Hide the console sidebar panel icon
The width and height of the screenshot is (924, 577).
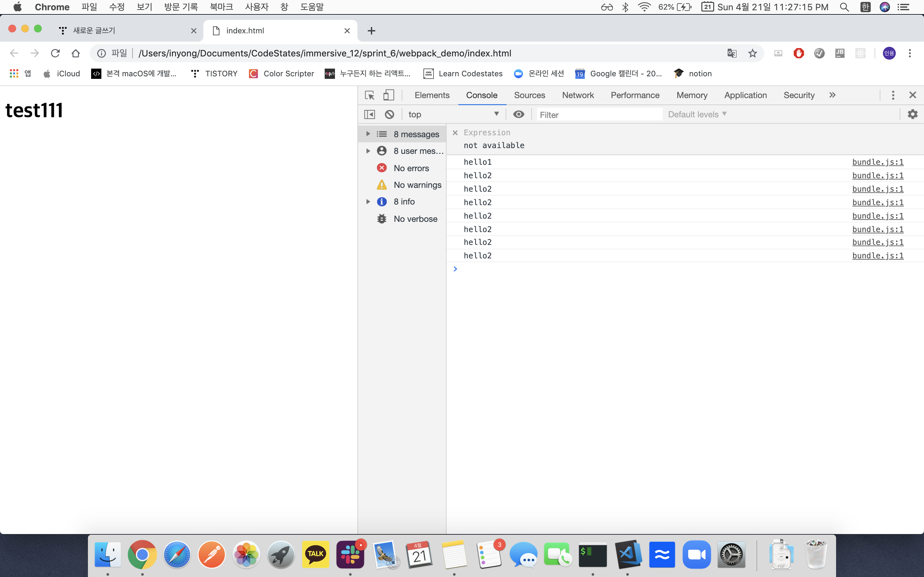pyautogui.click(x=369, y=114)
